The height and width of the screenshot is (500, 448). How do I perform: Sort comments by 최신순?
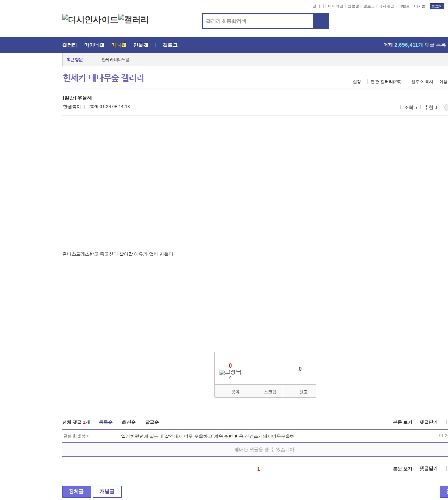(129, 422)
